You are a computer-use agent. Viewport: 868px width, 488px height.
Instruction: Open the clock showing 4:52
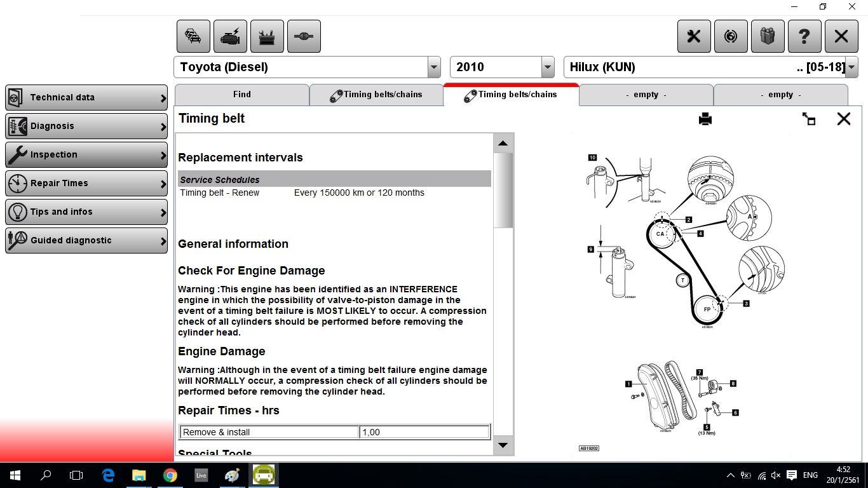point(843,475)
